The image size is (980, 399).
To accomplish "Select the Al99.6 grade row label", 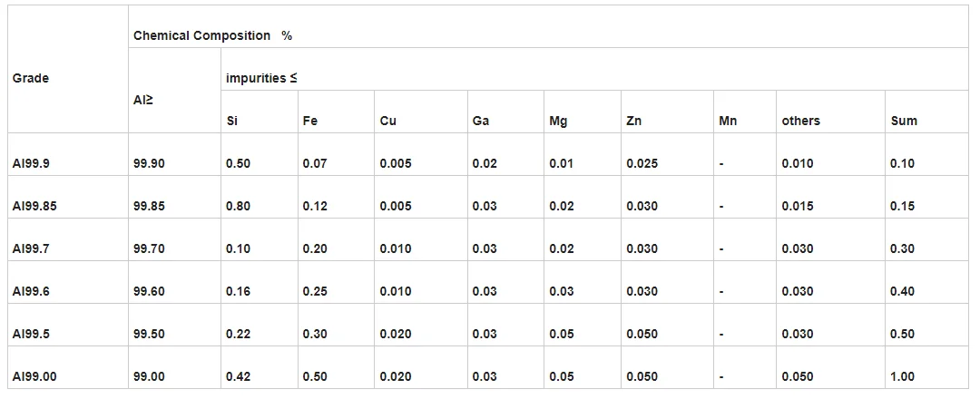I will click(x=32, y=291).
